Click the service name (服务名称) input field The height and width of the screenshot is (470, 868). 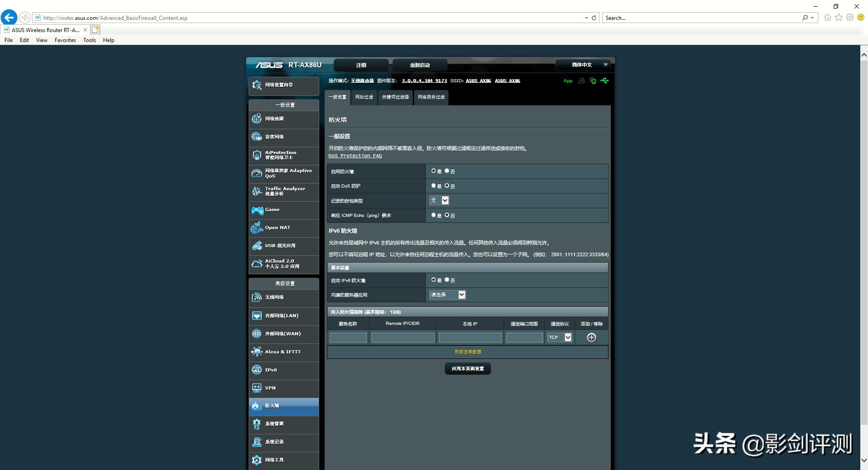(x=348, y=338)
